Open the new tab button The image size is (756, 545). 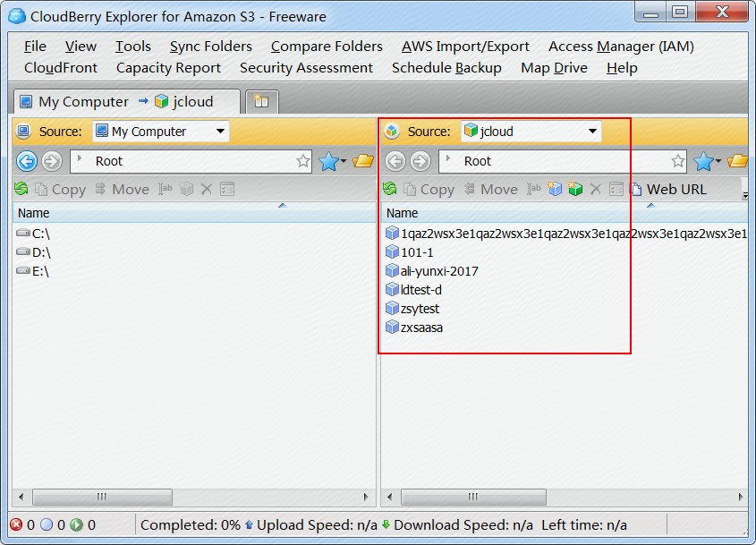[x=261, y=101]
